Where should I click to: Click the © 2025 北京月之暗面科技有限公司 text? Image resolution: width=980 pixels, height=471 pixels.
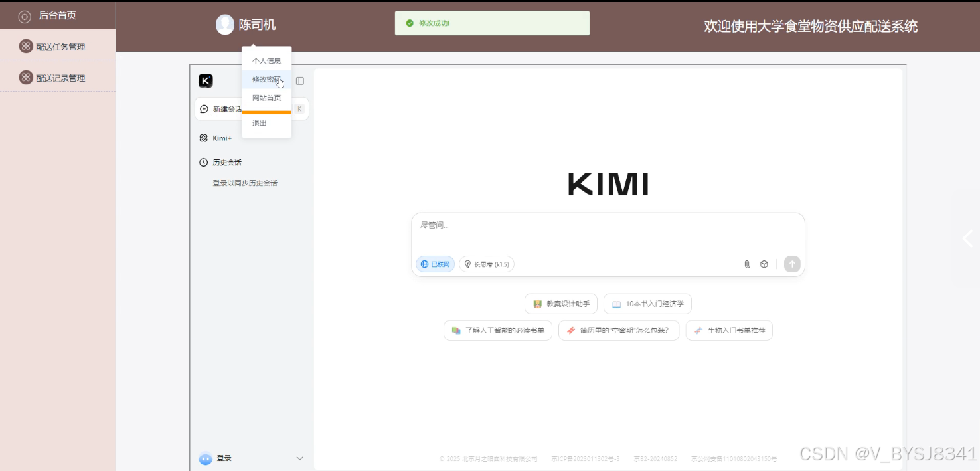489,459
